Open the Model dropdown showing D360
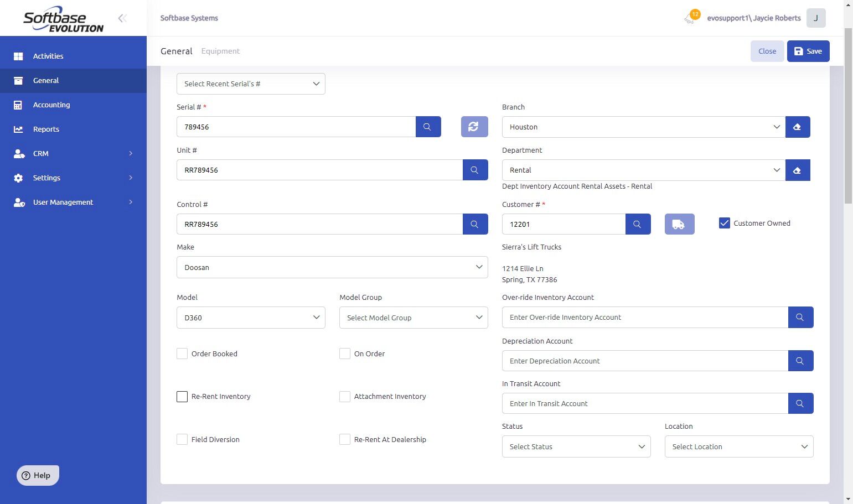The width and height of the screenshot is (853, 504). click(x=251, y=318)
